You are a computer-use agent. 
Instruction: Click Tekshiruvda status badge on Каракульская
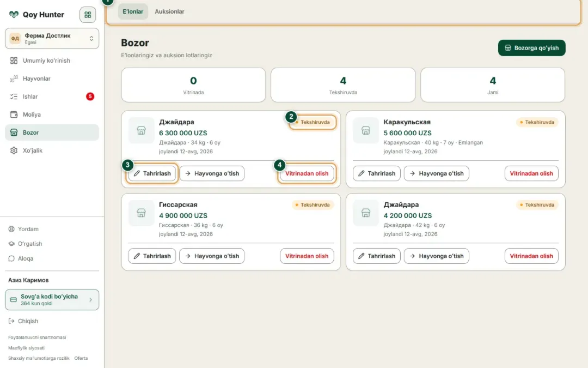click(x=537, y=122)
